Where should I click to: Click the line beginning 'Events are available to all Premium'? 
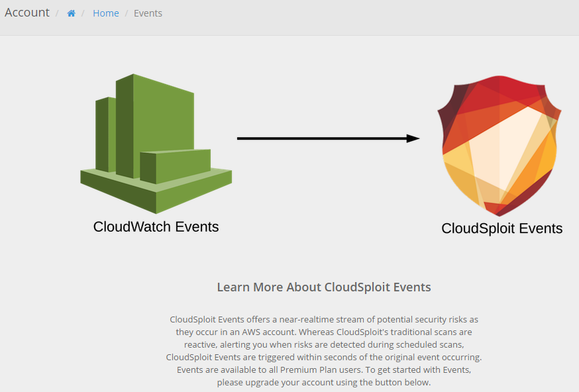coord(324,370)
